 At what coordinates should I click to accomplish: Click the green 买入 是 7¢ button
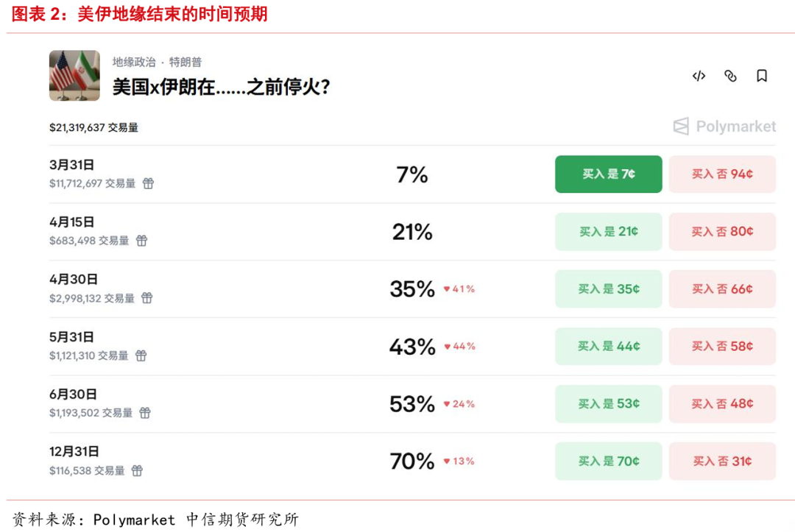coord(608,174)
